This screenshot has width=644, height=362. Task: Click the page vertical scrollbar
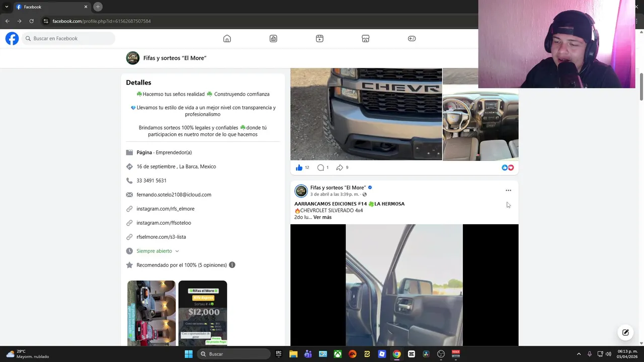(641, 86)
